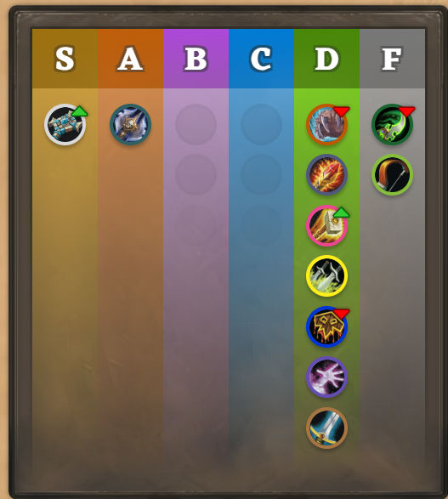Click the top empty slot in B tier

196,124
